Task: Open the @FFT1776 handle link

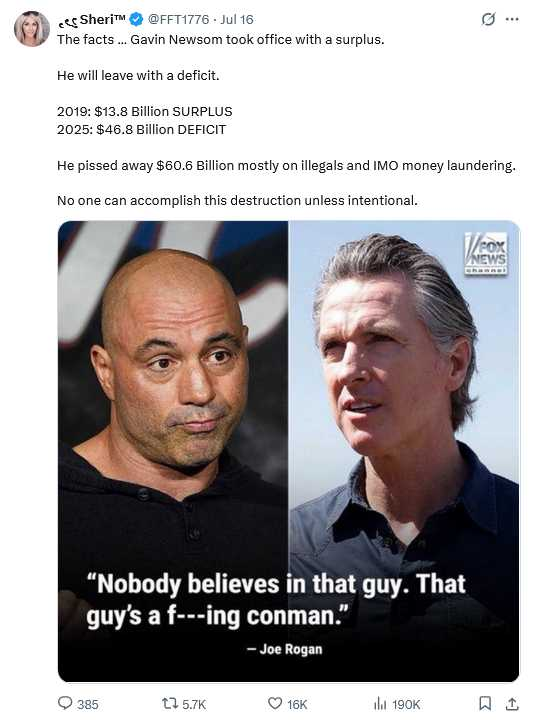Action: tap(178, 19)
